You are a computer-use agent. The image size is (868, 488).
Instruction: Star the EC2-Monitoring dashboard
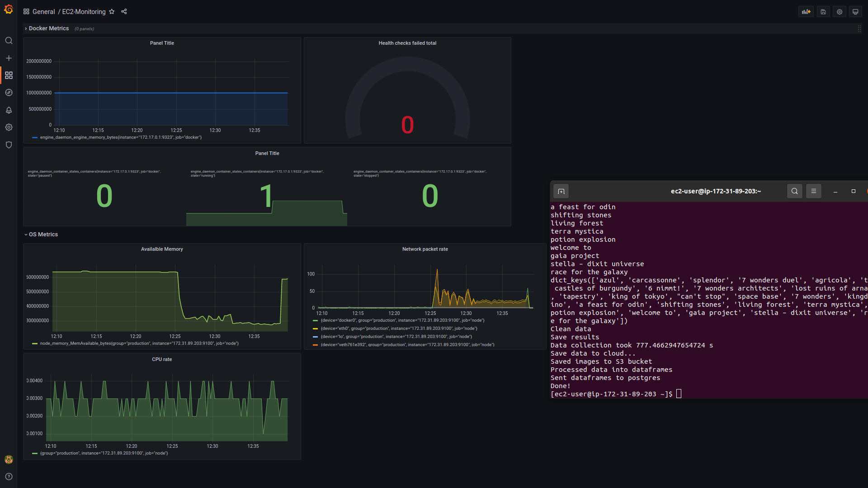112,12
